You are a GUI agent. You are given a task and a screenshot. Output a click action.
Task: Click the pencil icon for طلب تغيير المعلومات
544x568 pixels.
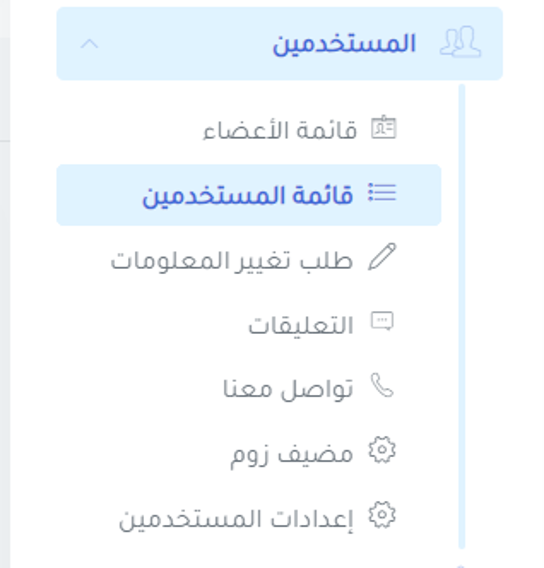click(382, 256)
